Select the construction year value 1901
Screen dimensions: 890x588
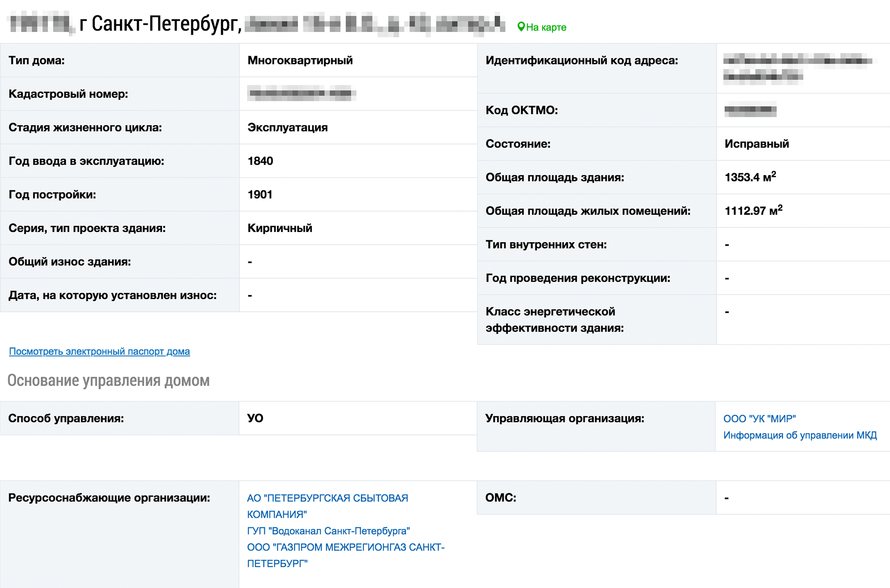click(260, 194)
